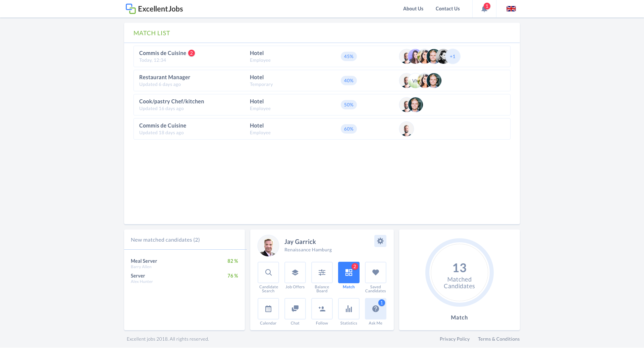Click the 50% match badge

tap(348, 105)
